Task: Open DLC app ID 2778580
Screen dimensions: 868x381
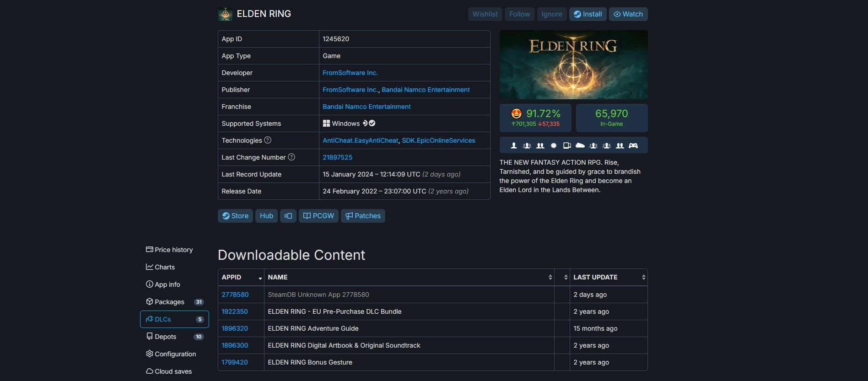Action: click(x=235, y=295)
